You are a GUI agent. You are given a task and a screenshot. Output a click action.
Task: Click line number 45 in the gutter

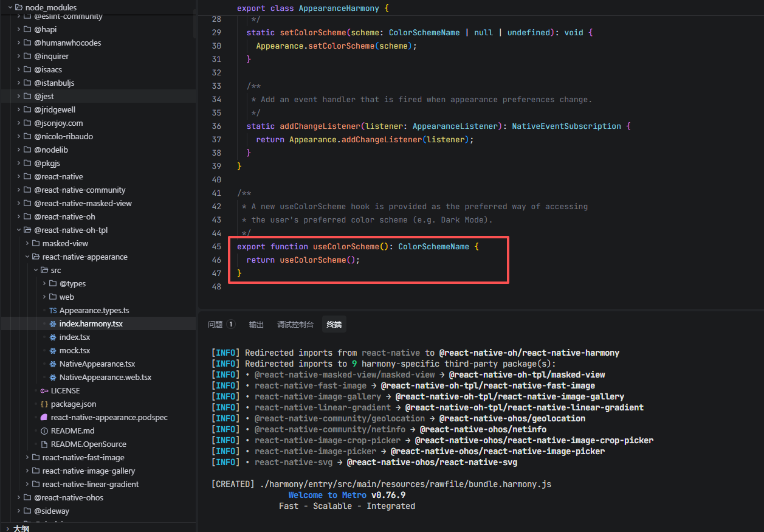[216, 246]
